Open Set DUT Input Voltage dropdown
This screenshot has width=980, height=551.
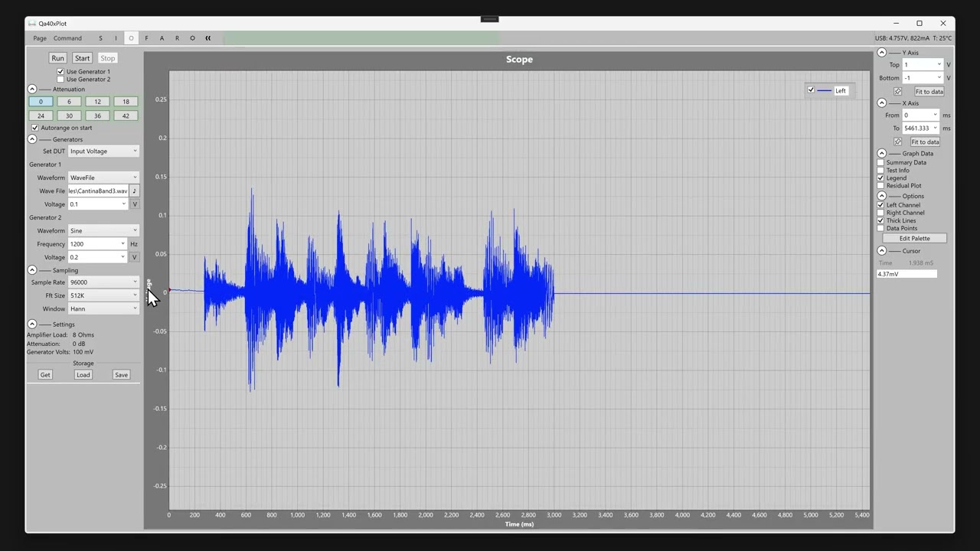tap(103, 152)
